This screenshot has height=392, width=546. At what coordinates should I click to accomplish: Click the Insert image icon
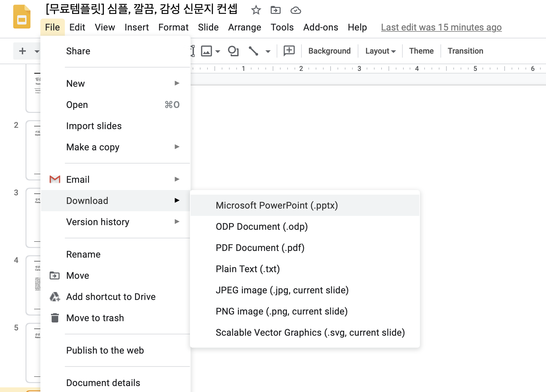click(x=207, y=51)
